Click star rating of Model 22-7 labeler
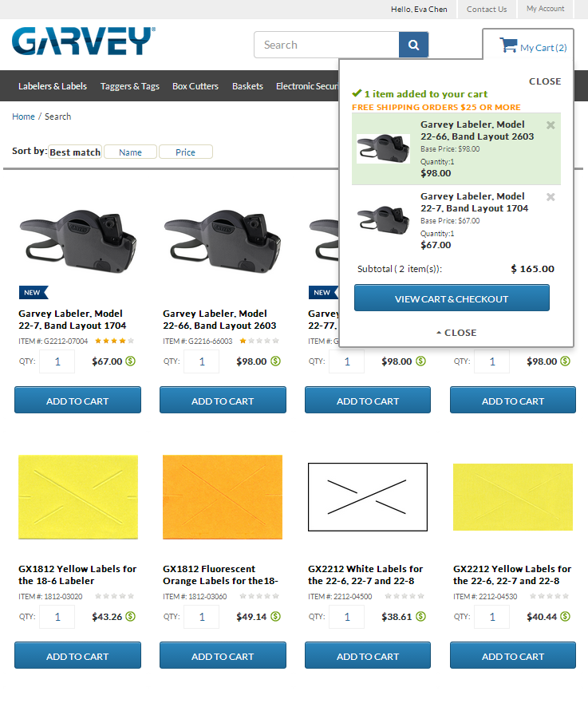Viewport: 588px width, 703px height. (114, 342)
